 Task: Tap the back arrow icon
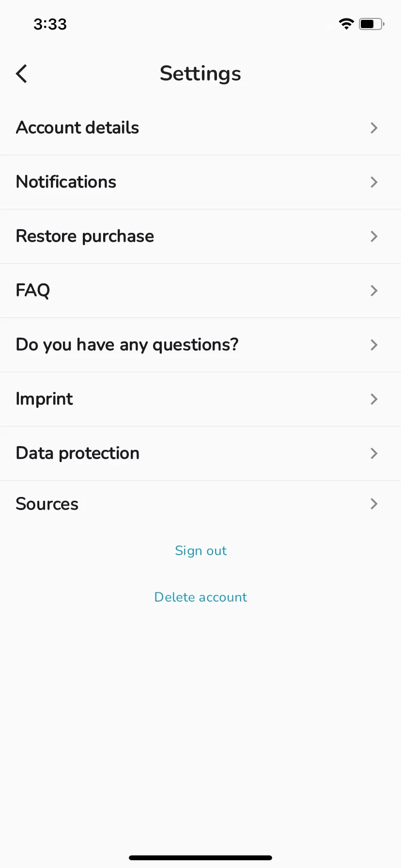[21, 74]
